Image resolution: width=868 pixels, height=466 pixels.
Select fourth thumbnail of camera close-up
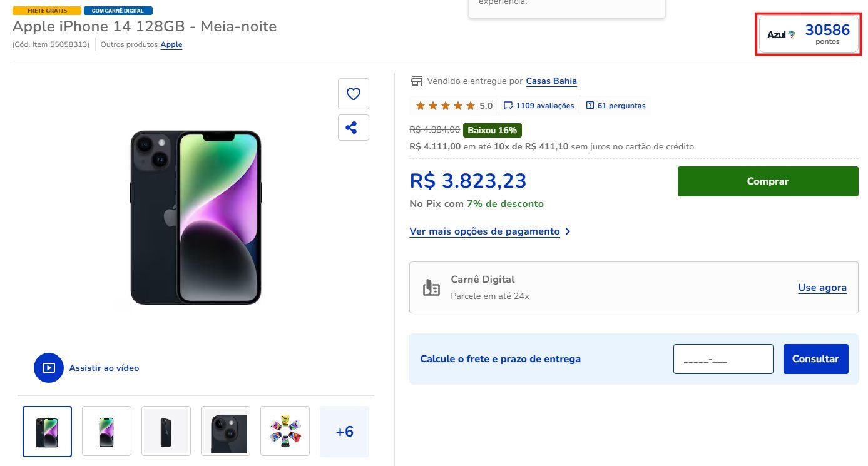tap(225, 432)
